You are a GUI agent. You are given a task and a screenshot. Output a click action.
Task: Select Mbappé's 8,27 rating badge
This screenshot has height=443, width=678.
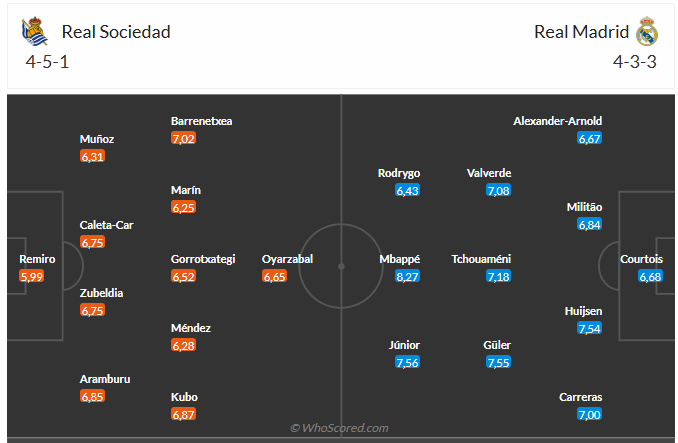tap(407, 276)
